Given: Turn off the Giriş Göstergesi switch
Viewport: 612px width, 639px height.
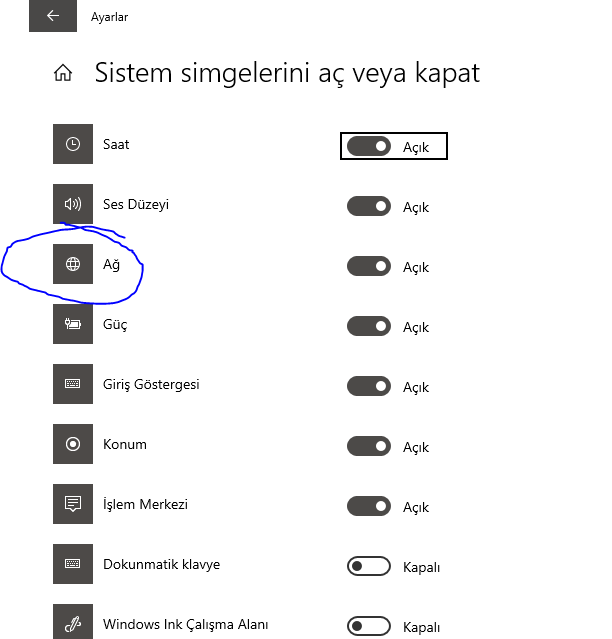Looking at the screenshot, I should click(368, 387).
